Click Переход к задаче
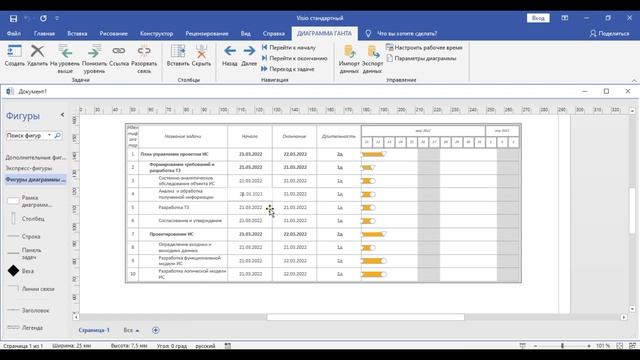 coord(288,69)
